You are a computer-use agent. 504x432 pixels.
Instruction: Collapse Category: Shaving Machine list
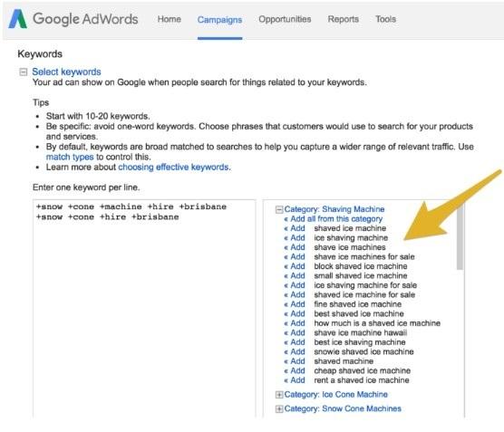279,210
